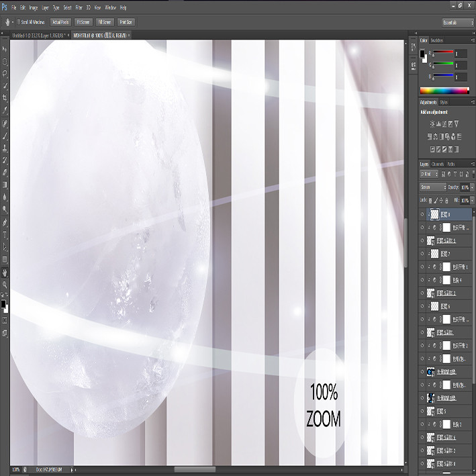
Task: Select the Gradient tool
Action: (5, 185)
